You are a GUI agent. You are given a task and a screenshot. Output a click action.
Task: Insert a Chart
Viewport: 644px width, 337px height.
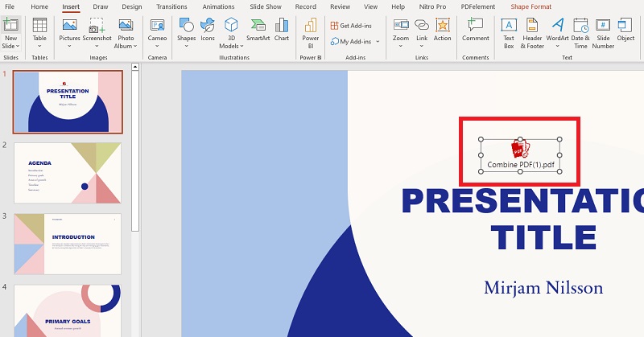point(281,30)
